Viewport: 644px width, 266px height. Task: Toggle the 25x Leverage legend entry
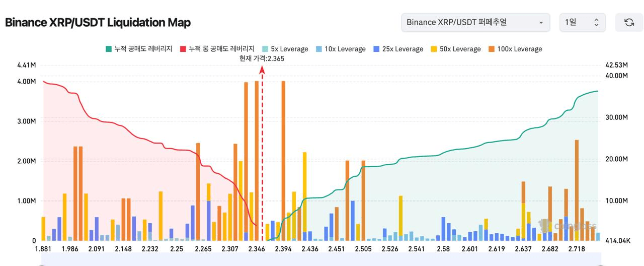(398, 49)
